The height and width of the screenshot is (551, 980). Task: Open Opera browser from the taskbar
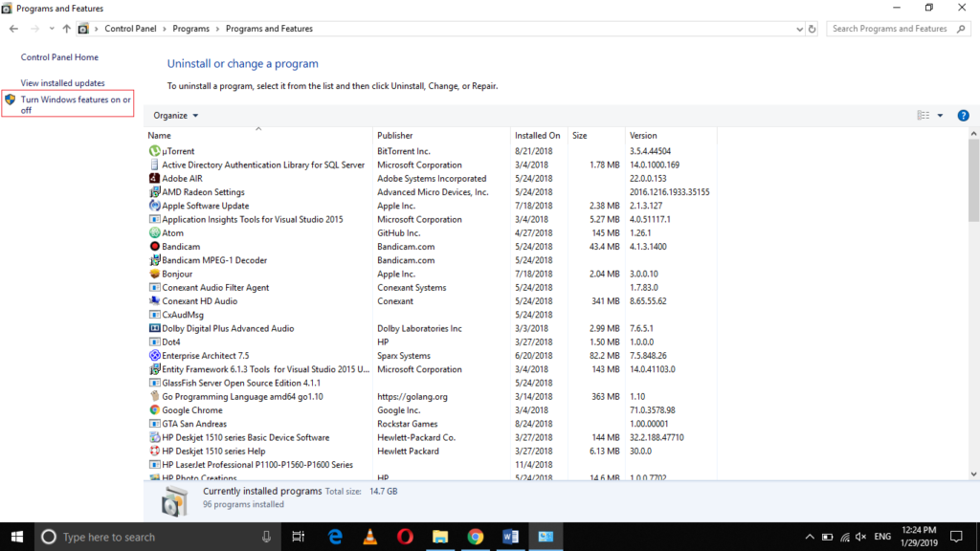405,537
